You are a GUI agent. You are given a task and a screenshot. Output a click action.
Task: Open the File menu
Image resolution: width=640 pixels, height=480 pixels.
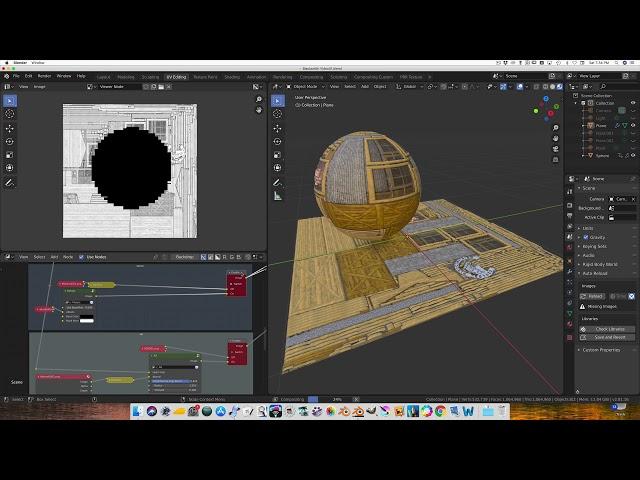point(16,76)
